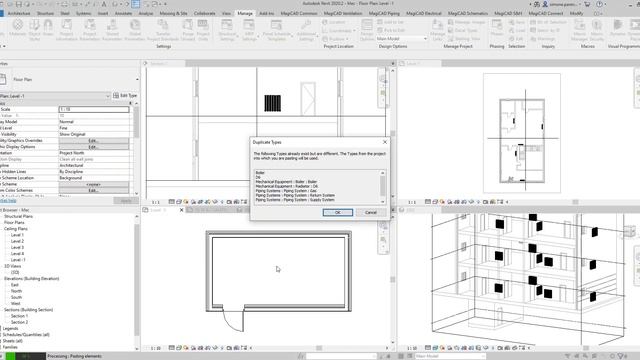Screen dimensions: 640x360
Task: Select the {3D} view in project browser
Action: pos(15,272)
